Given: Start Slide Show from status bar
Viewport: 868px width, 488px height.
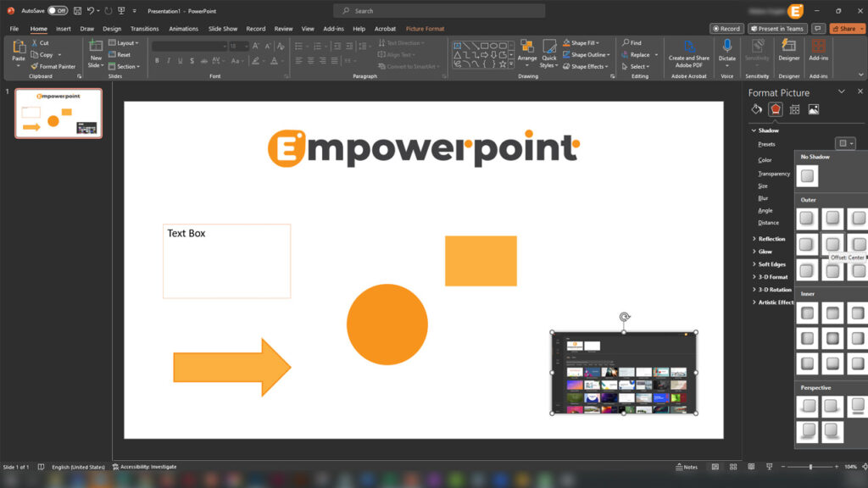Looking at the screenshot, I should 769,467.
